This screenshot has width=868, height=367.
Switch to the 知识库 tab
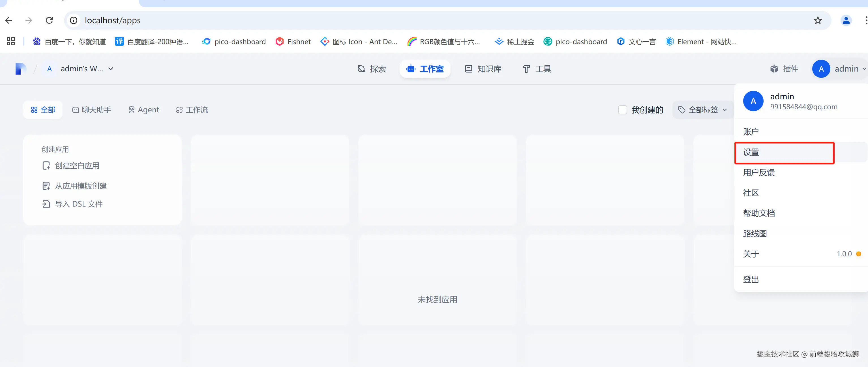[x=483, y=69]
